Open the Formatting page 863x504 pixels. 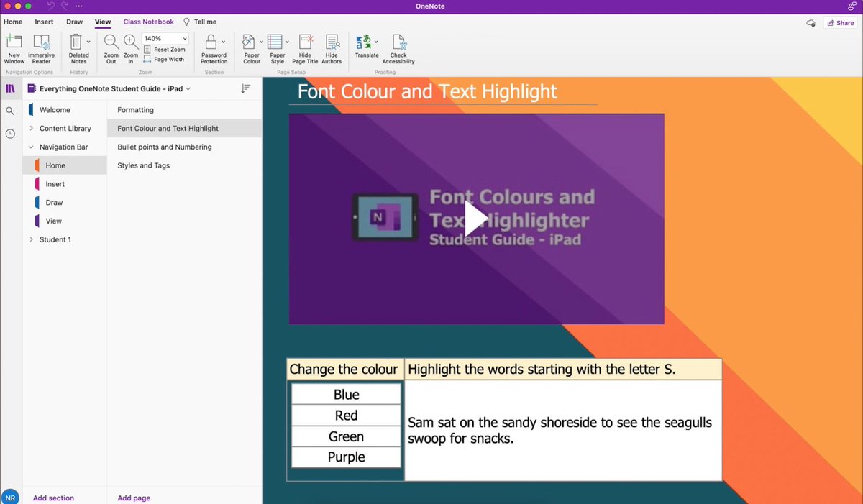coord(185,110)
